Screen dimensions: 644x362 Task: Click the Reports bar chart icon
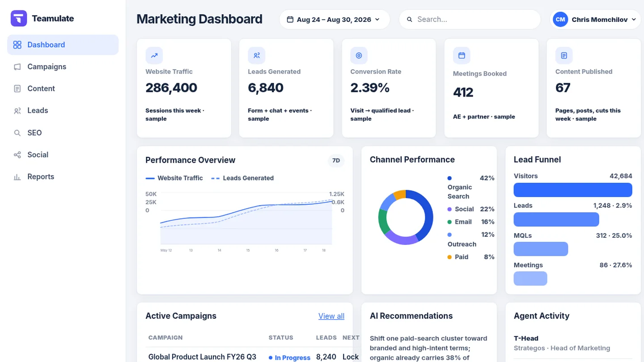(x=17, y=177)
